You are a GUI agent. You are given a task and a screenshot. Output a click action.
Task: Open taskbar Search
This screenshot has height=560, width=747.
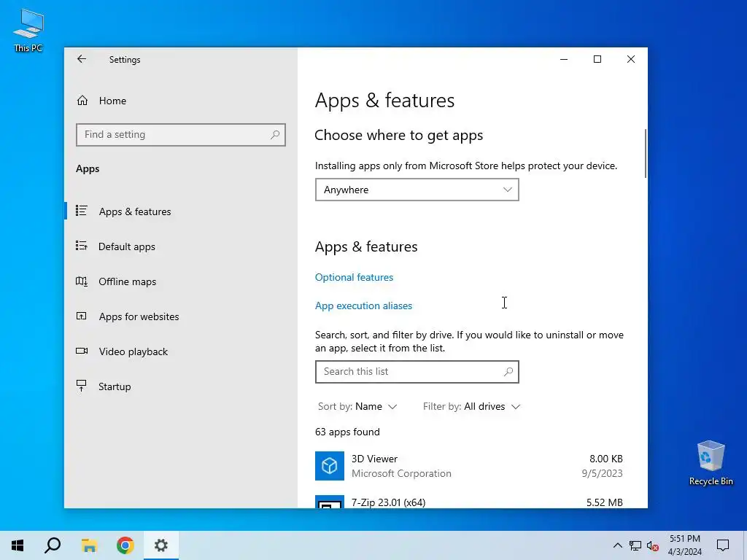[53, 545]
